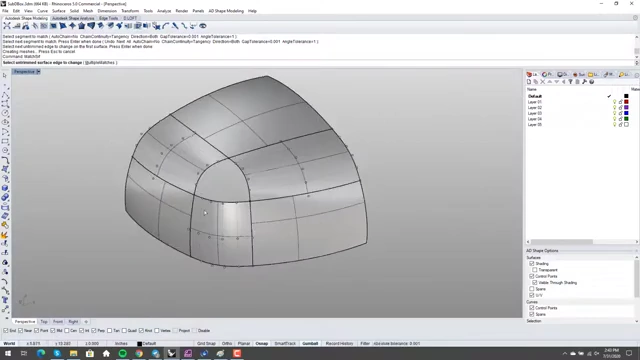
Task: Add a new viewport tab with plus
Action: (86, 322)
